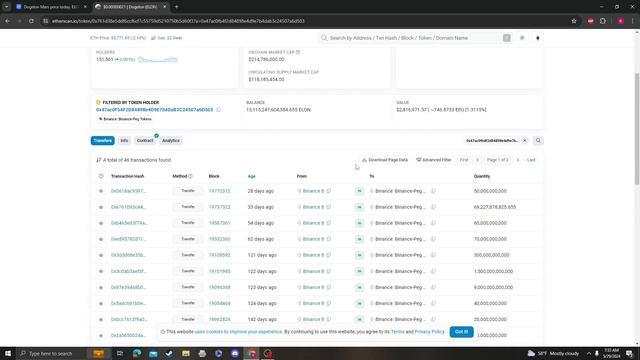Viewport: 640px width, 360px height.
Task: Switch to the Transfers tab
Action: click(102, 140)
